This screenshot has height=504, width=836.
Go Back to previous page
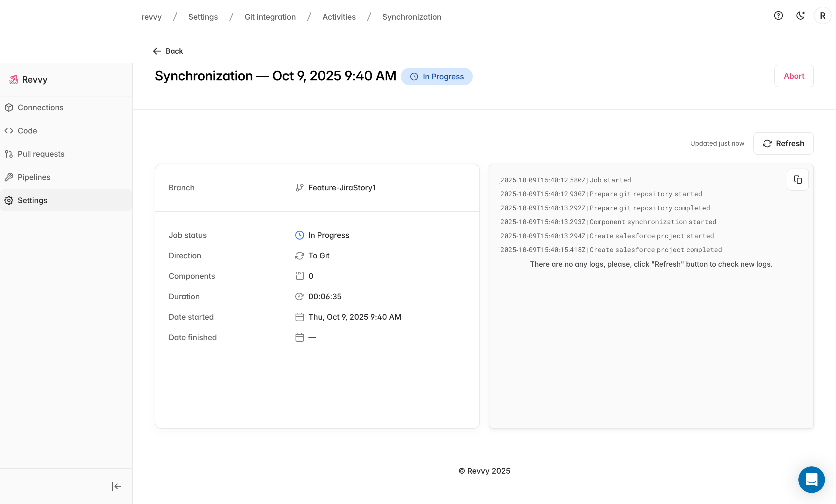click(168, 51)
